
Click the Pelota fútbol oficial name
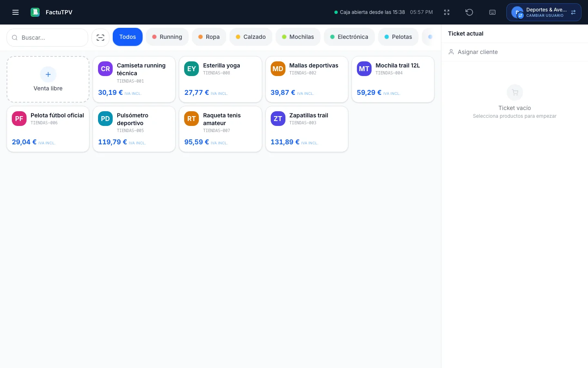57,115
